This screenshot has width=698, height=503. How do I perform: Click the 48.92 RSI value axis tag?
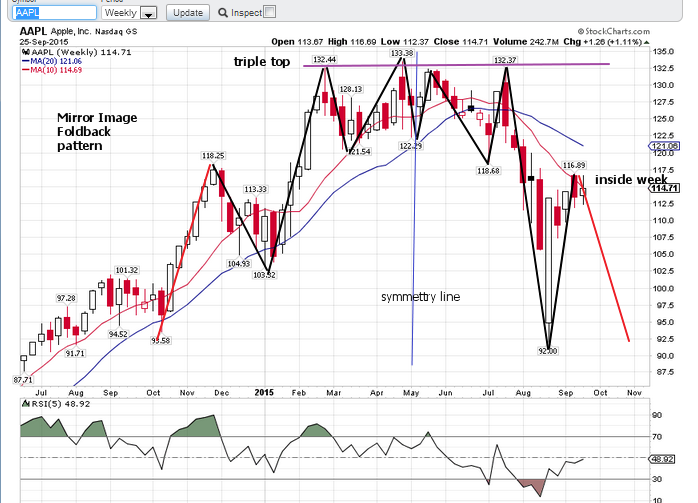tap(662, 458)
